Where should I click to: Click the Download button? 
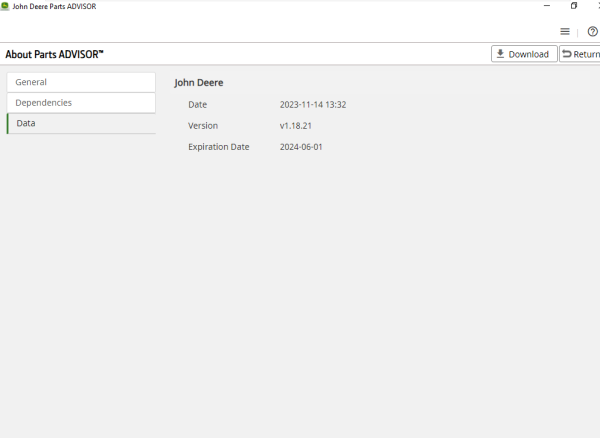point(524,54)
